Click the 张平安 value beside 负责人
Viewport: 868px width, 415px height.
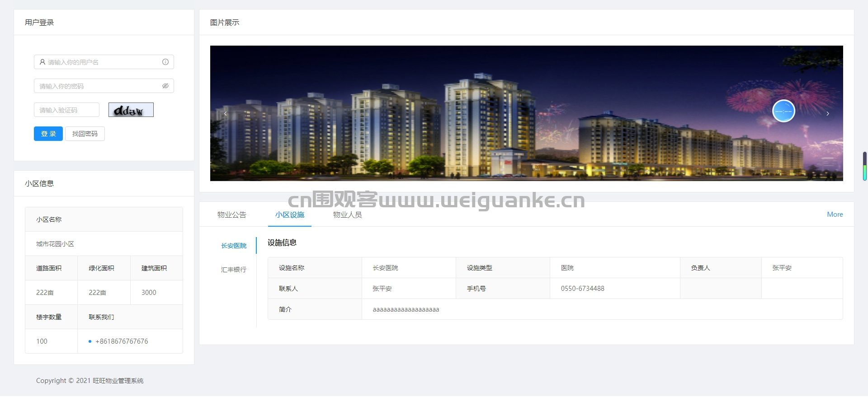pyautogui.click(x=782, y=268)
